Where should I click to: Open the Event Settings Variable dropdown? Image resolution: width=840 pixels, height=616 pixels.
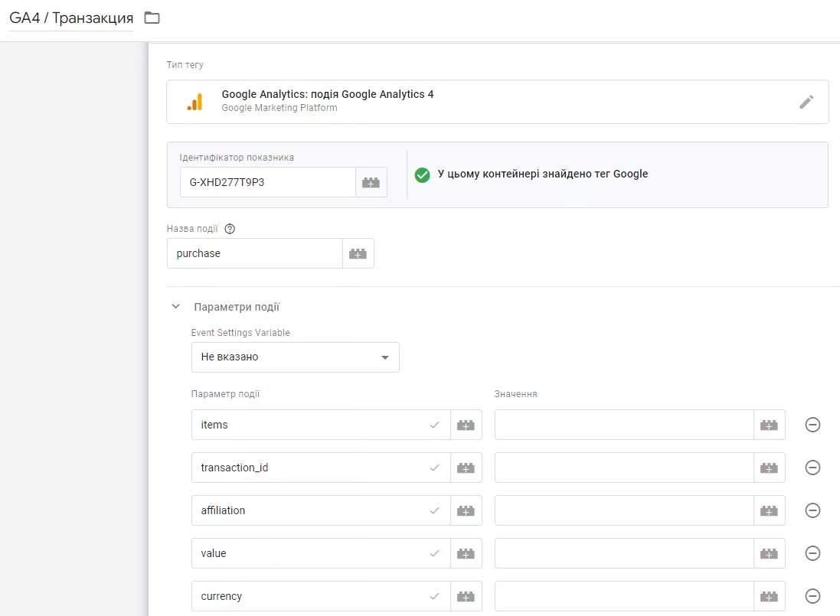coord(295,357)
